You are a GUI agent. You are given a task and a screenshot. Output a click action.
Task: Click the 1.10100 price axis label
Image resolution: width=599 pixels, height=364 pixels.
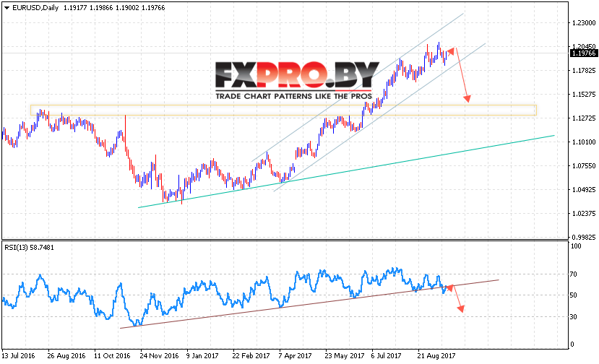[584, 142]
